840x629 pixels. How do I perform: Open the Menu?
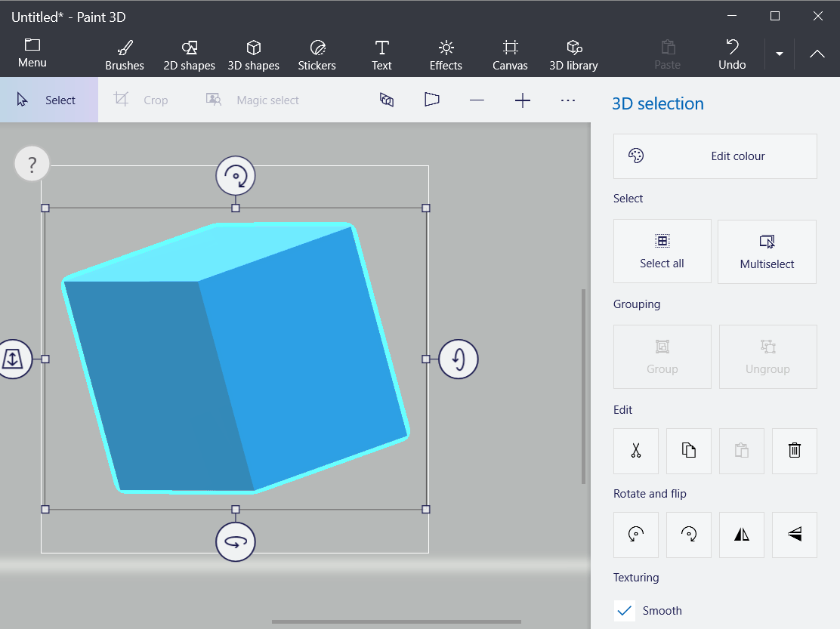click(32, 54)
